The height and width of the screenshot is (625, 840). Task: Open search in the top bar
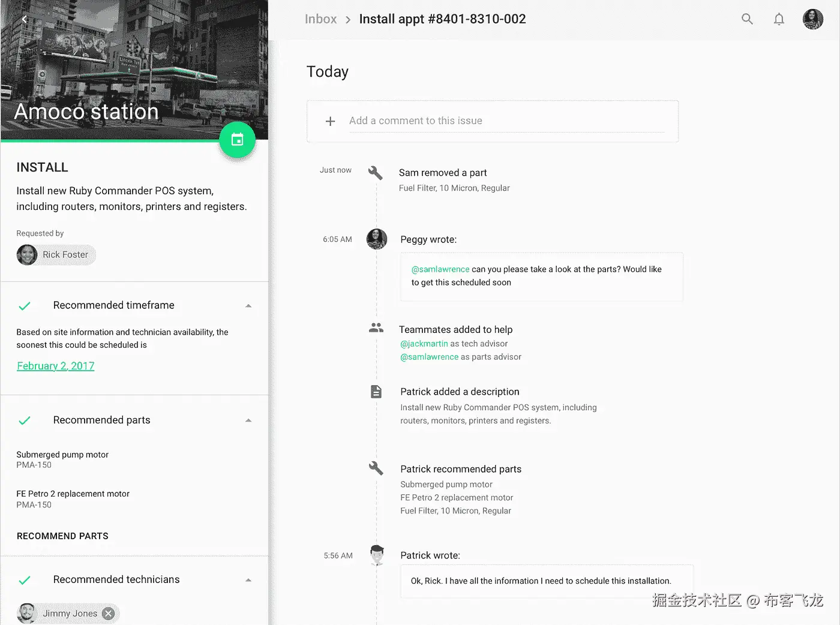click(747, 19)
